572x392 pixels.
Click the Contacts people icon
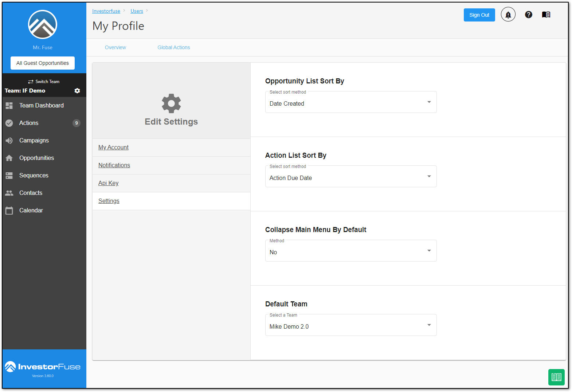(x=9, y=193)
